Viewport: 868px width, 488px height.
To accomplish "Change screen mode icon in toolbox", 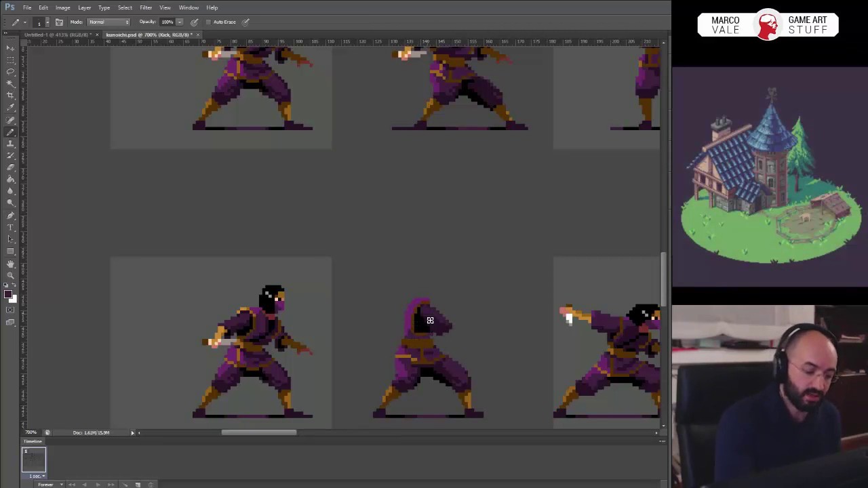I will [x=10, y=322].
